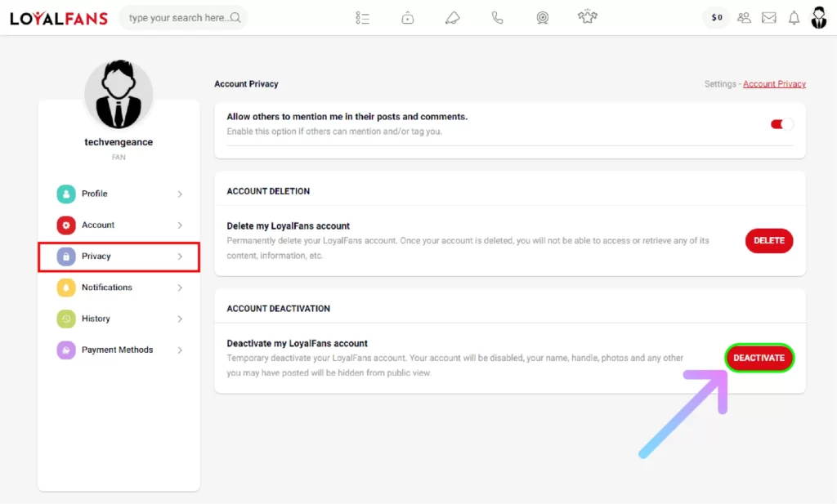Screen dimensions: 837x504
Task: Click the purple Payment Methods icon
Action: coord(66,350)
